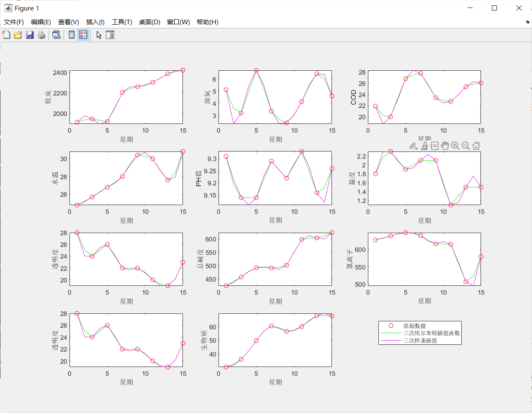Open the 插入(I) menu
Image resolution: width=532 pixels, height=413 pixels.
tap(95, 22)
